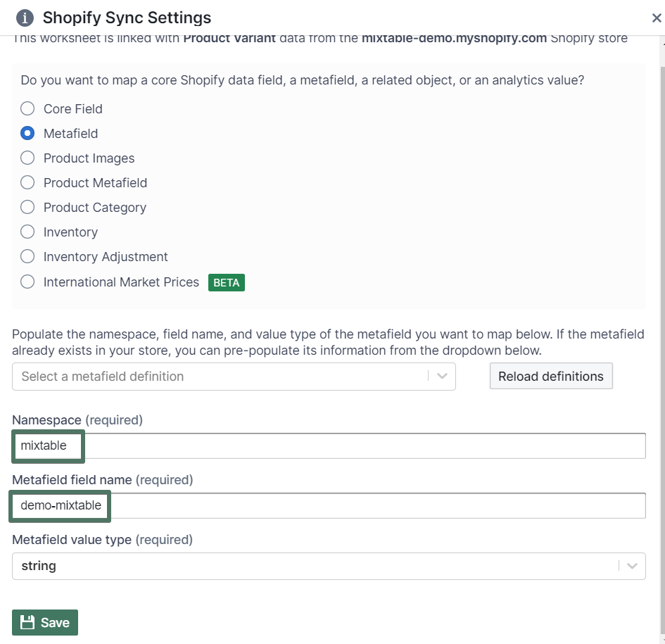Choose the Product Images radio option

point(27,158)
